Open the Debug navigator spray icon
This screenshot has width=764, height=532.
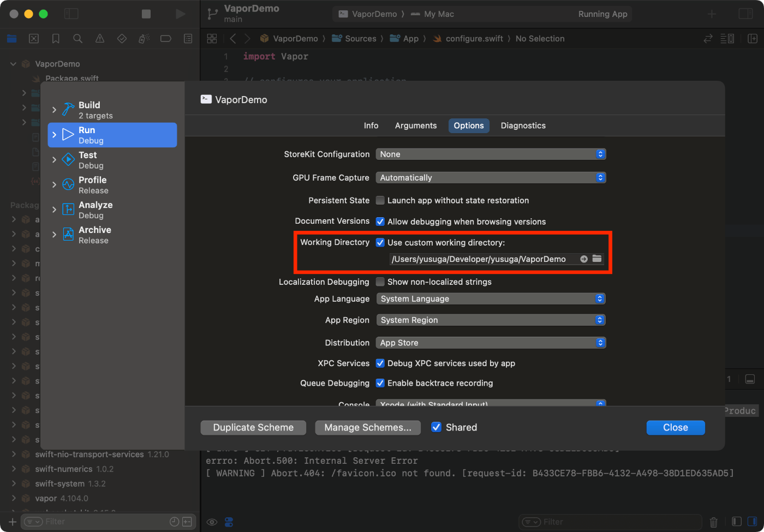pyautogui.click(x=144, y=39)
